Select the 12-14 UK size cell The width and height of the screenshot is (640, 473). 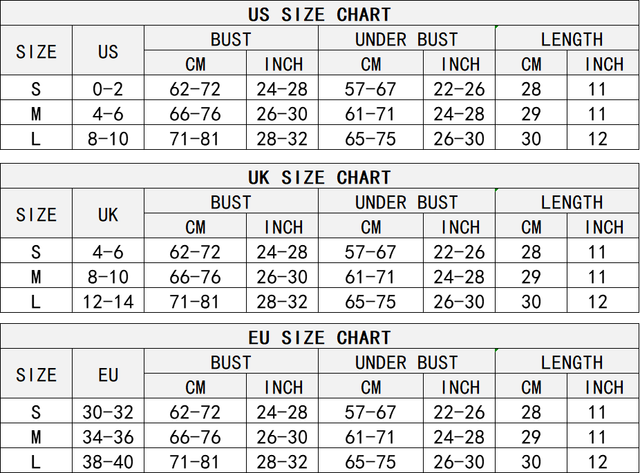108,301
